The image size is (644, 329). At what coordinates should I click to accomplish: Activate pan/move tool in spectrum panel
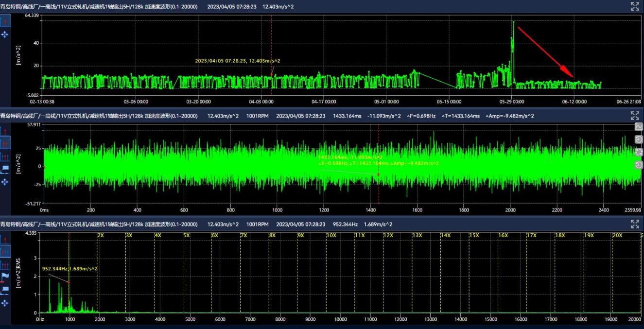tap(5, 303)
